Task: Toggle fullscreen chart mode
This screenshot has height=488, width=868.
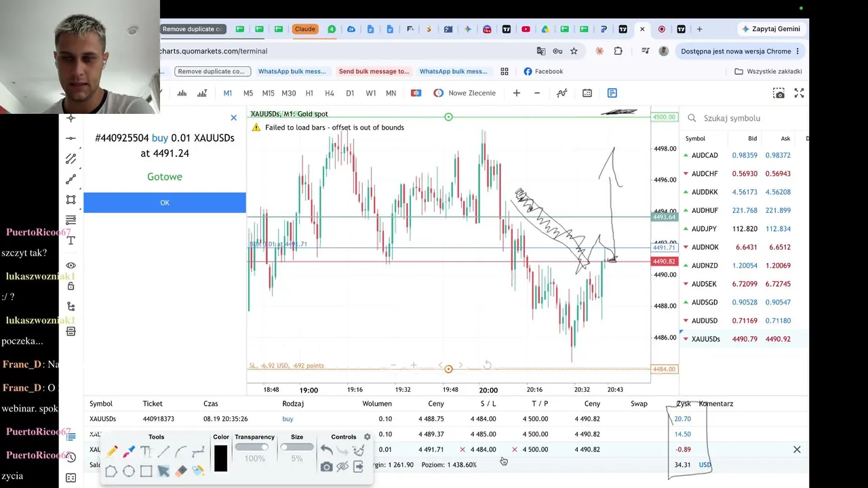Action: pyautogui.click(x=800, y=93)
